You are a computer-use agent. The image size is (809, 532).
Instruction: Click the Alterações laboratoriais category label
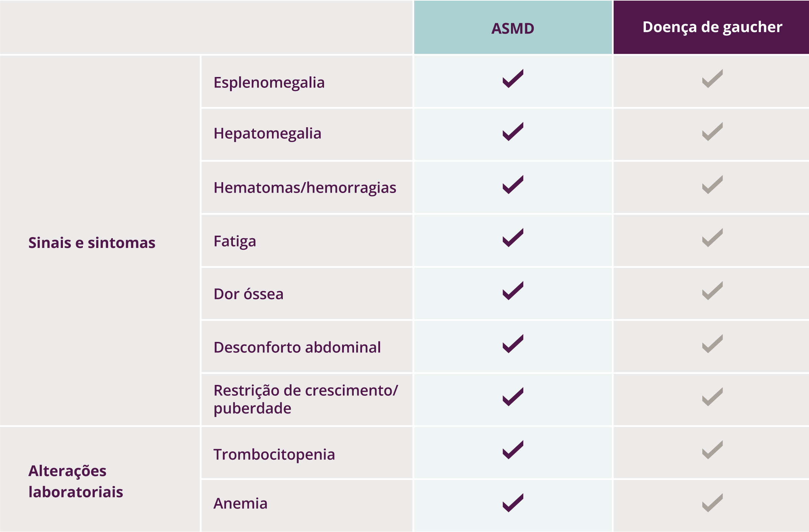tap(76, 481)
